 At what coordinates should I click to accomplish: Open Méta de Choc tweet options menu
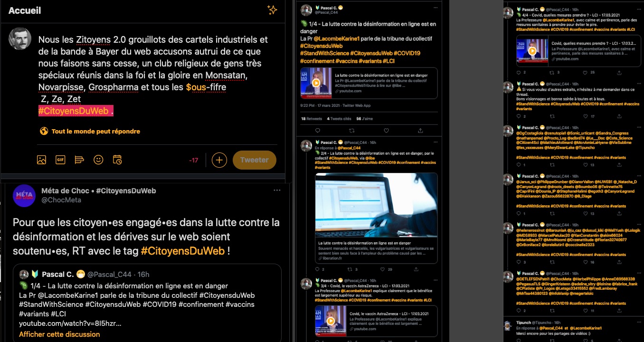tap(277, 190)
